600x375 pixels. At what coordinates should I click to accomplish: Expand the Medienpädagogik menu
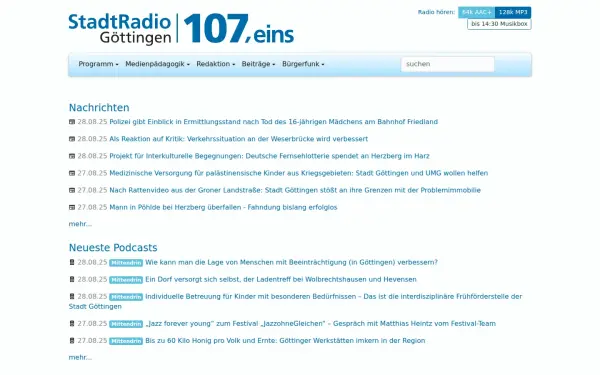tap(157, 64)
